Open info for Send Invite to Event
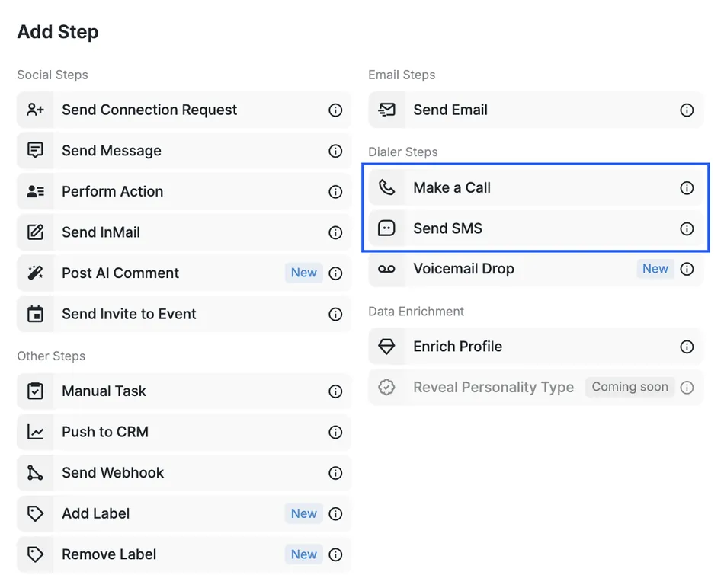This screenshot has height=588, width=724. [x=335, y=314]
